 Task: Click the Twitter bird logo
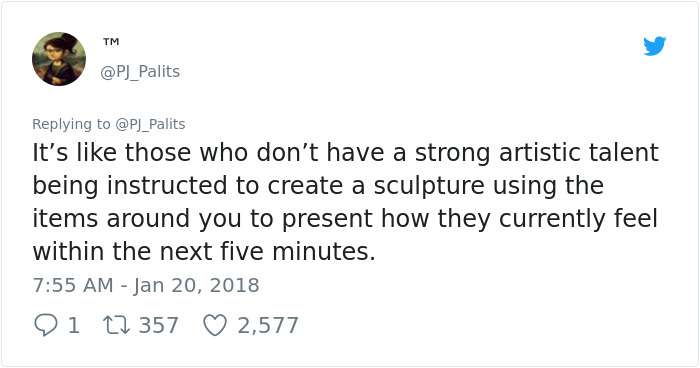pyautogui.click(x=654, y=46)
